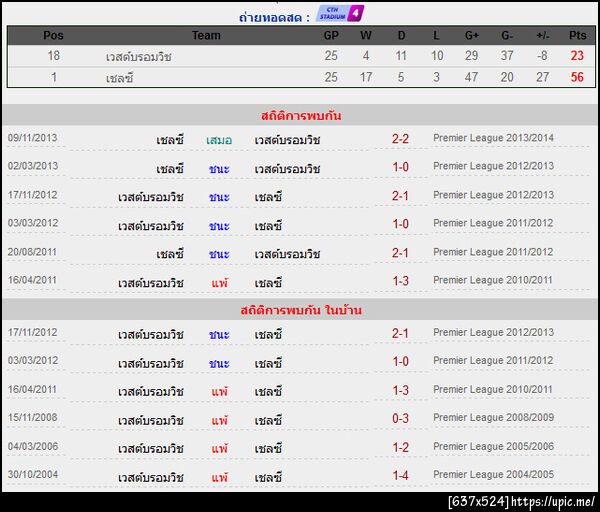
Task: Click position 18 in the standings
Action: (54, 56)
